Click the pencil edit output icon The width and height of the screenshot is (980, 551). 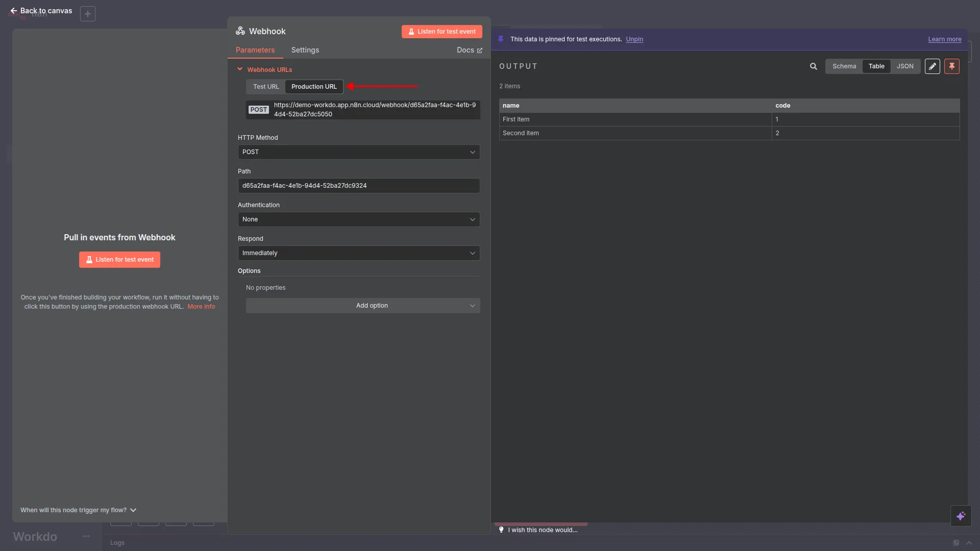pos(932,66)
